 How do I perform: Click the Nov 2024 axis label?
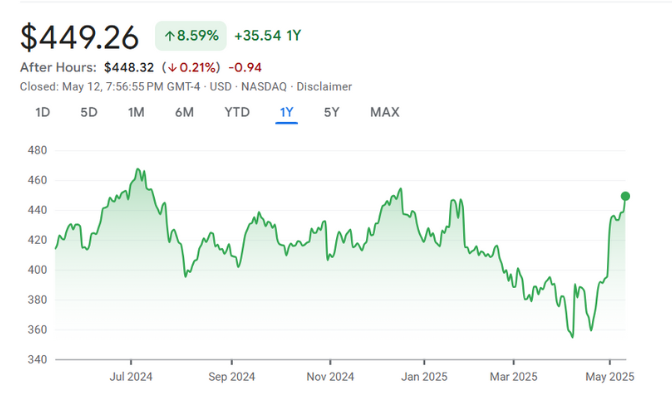click(x=330, y=377)
